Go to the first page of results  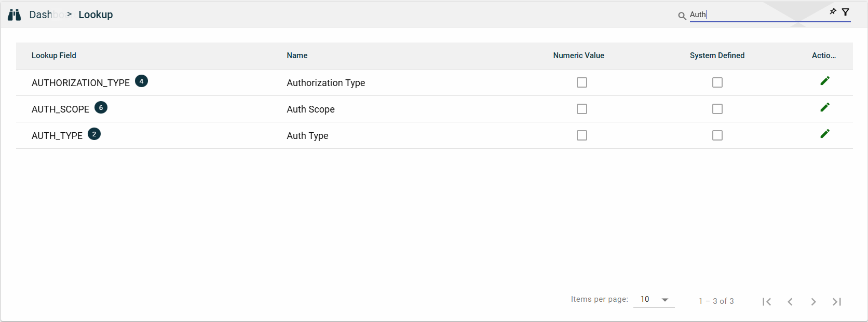[767, 302]
